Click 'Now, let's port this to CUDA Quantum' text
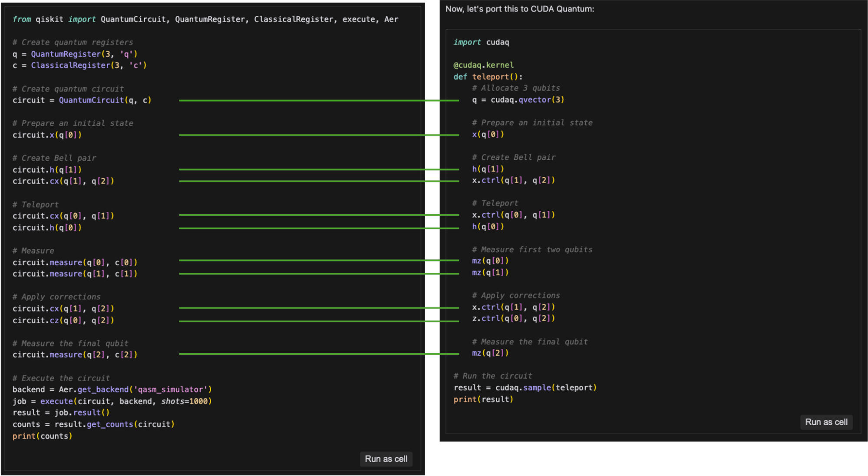The height and width of the screenshot is (476, 868). click(520, 9)
